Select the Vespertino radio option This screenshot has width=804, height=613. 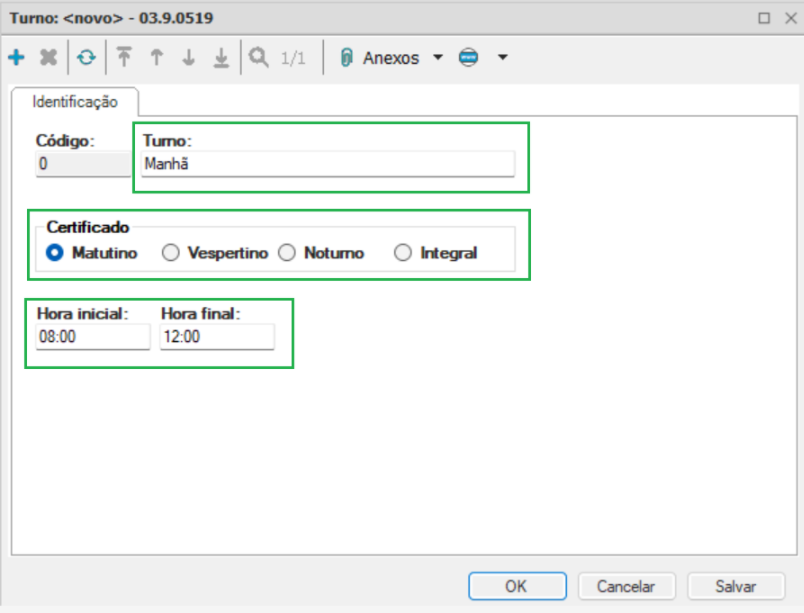(x=171, y=253)
